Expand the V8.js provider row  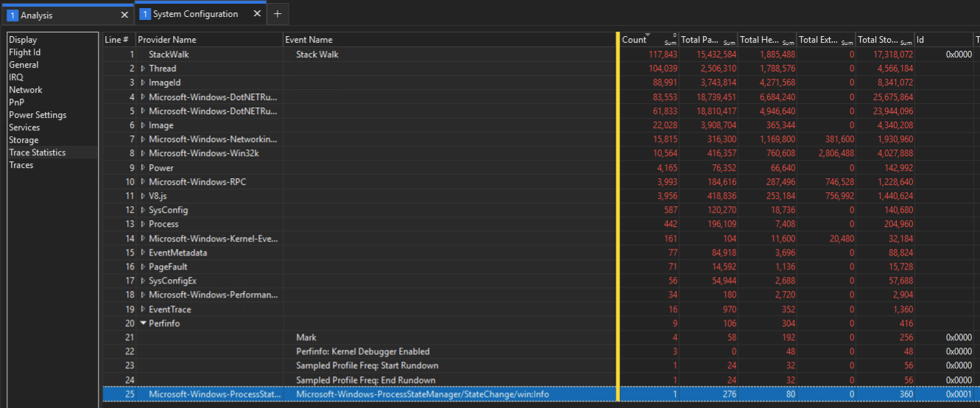tap(143, 196)
